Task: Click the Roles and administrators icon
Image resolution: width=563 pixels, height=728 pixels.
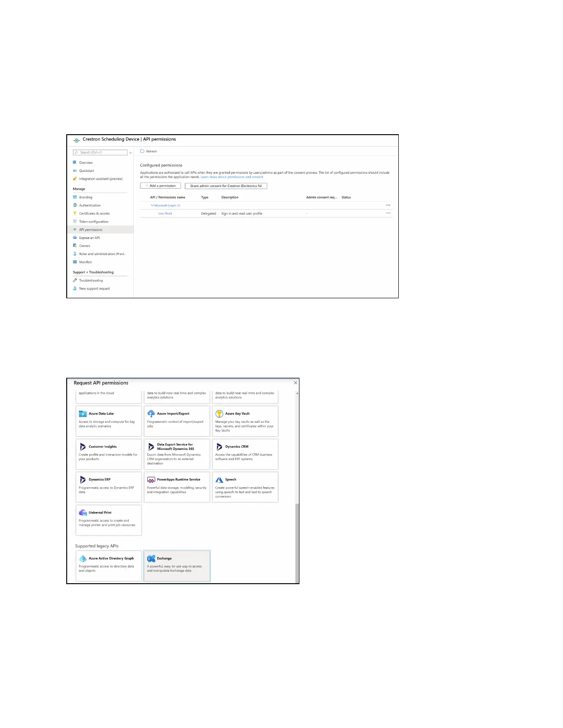Action: pyautogui.click(x=75, y=254)
